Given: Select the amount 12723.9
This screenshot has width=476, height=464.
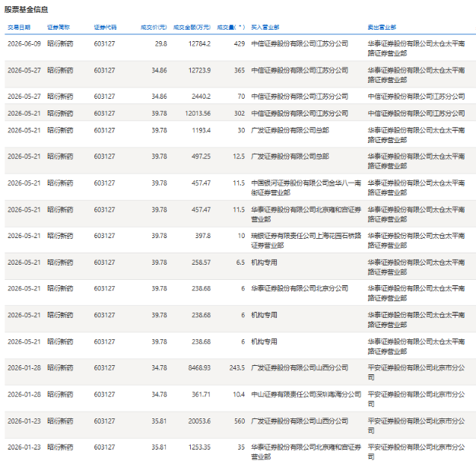Looking at the screenshot, I should point(199,71).
